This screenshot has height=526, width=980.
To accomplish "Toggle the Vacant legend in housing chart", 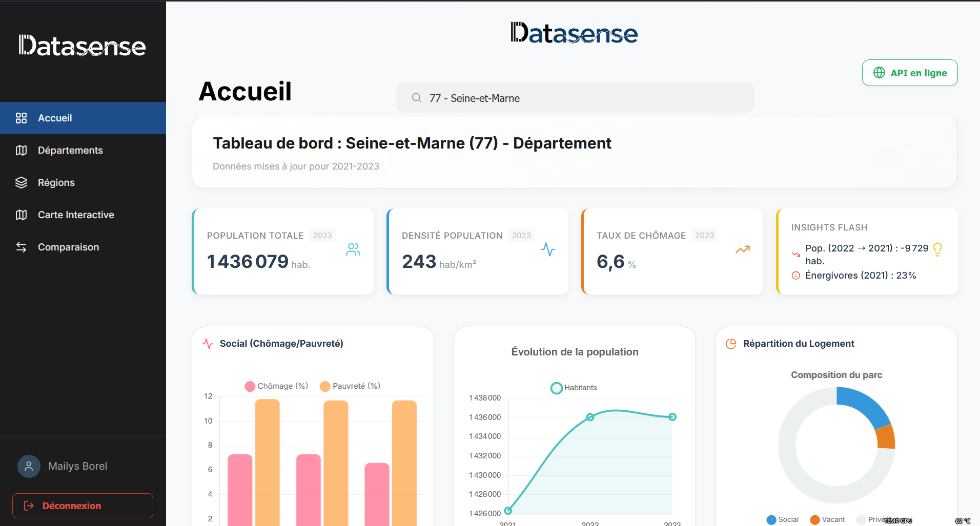I will pos(827,519).
